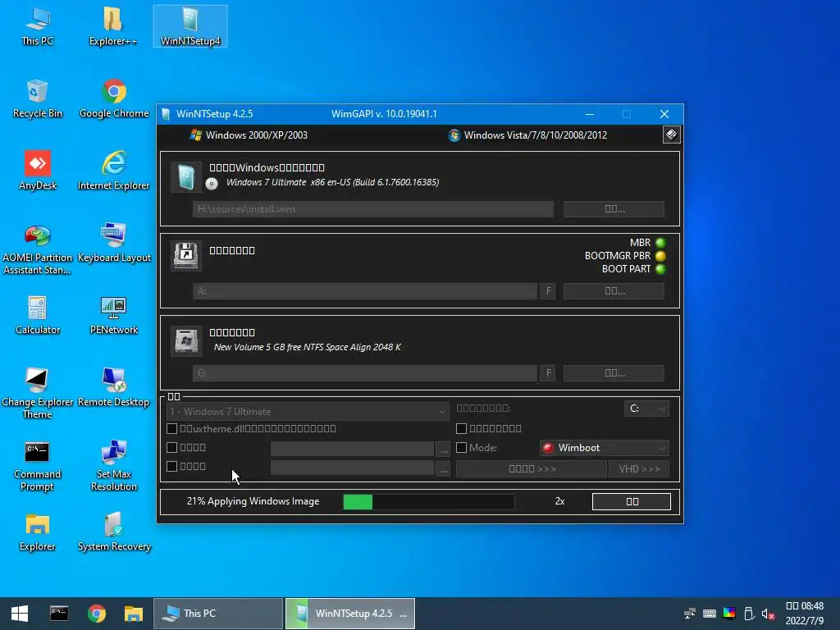Open Change Explorer Theme shortcut
The width and height of the screenshot is (840, 630).
[x=38, y=394]
